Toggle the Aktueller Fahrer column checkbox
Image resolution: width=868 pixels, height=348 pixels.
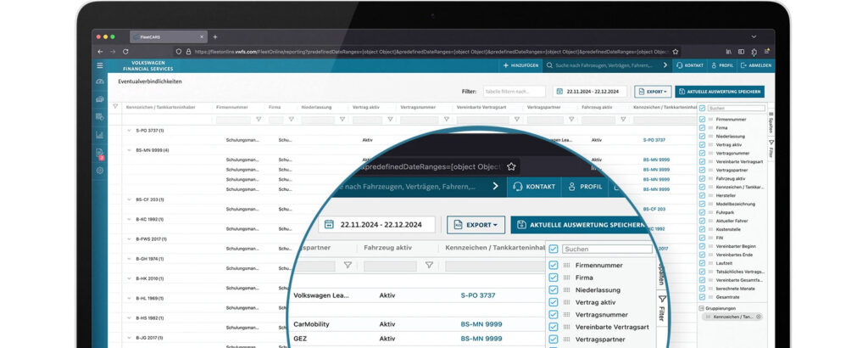coord(703,221)
